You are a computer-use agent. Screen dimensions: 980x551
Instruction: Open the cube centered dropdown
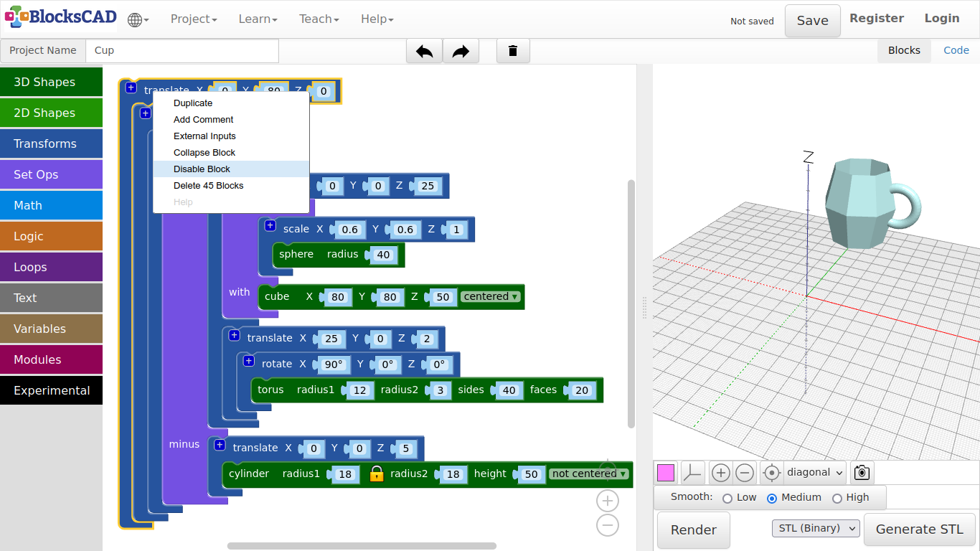[x=491, y=296]
